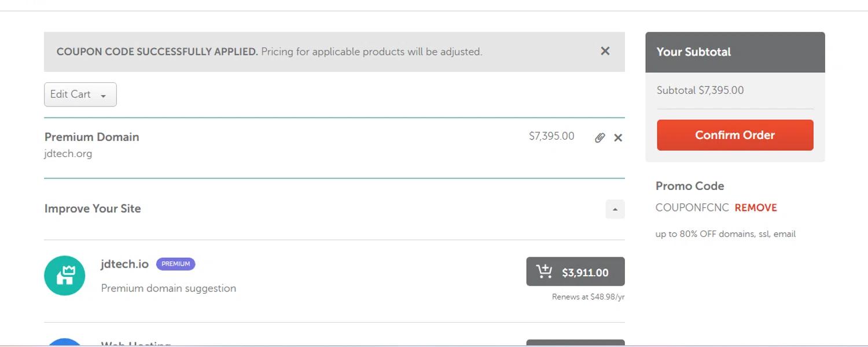Click the paperclip icon beside jdtech.org price

[x=599, y=138]
